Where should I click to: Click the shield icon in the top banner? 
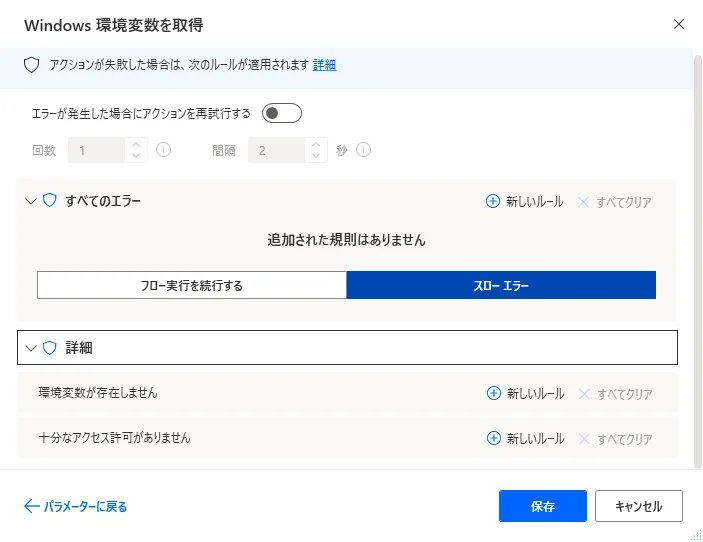(x=31, y=65)
